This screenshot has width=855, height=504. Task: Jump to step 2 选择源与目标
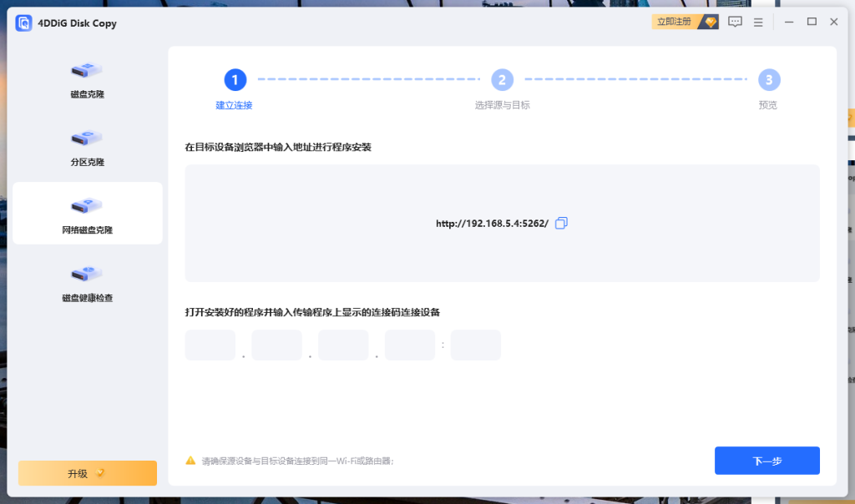[502, 80]
